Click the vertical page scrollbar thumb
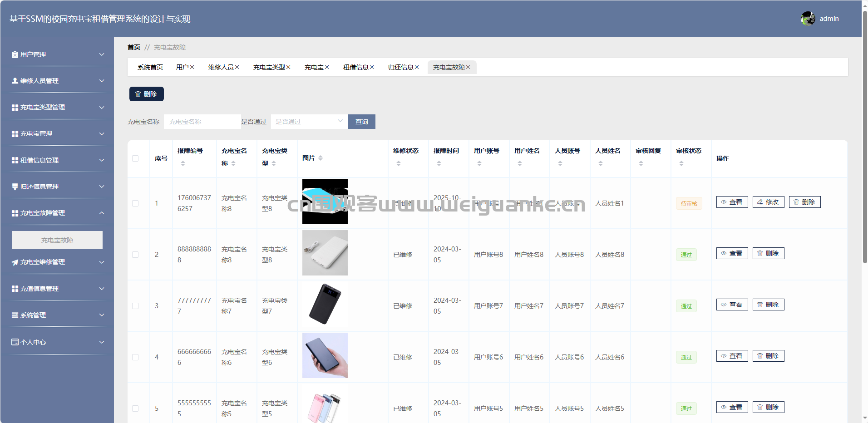The width and height of the screenshot is (868, 423). [x=865, y=136]
